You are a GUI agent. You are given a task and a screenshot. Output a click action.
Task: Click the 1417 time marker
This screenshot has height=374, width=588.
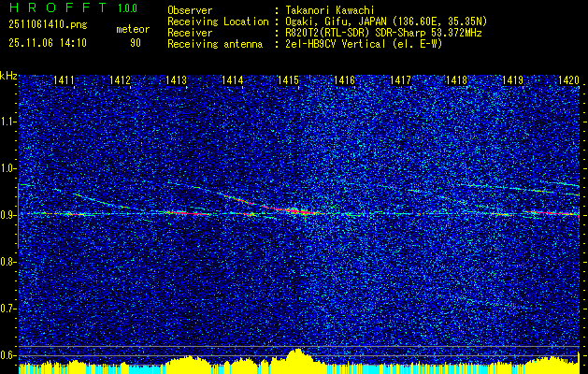point(400,79)
